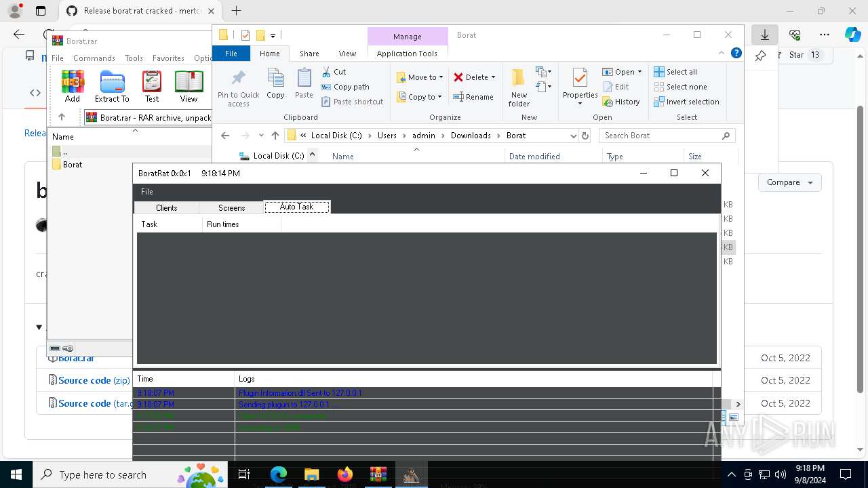The height and width of the screenshot is (488, 868).
Task: Click Select none in Explorer ribbon
Action: (x=680, y=87)
